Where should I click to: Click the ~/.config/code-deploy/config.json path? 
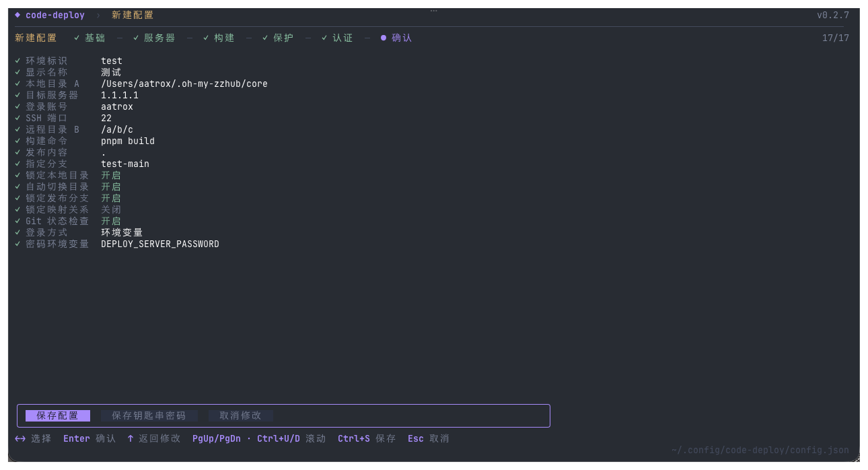(760, 450)
